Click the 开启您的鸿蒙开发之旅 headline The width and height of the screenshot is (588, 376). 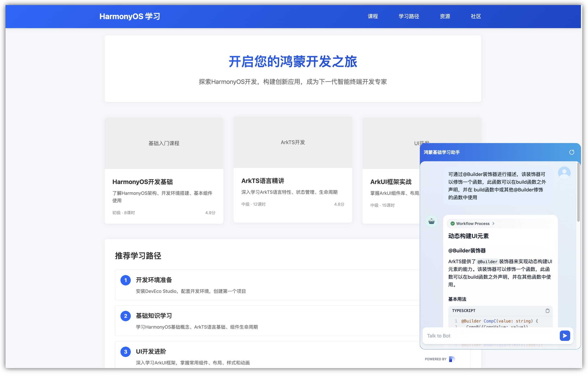(x=293, y=61)
